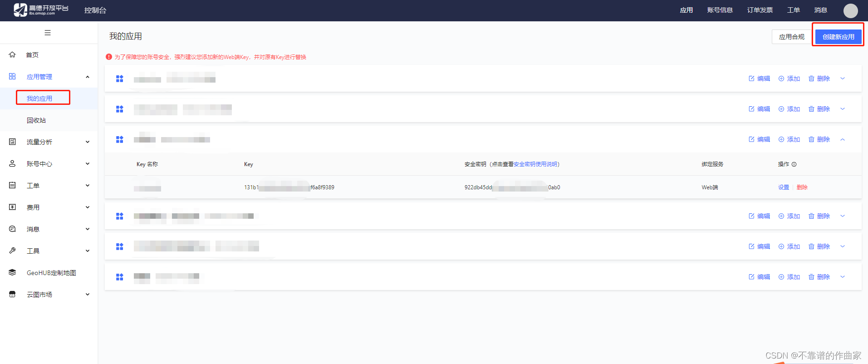This screenshot has width=868, height=364.
Task: Open 订单发票 in the top navigation
Action: (x=760, y=10)
